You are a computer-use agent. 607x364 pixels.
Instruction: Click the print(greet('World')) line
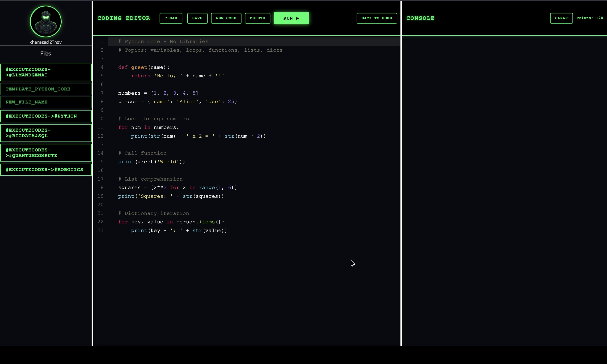(152, 162)
